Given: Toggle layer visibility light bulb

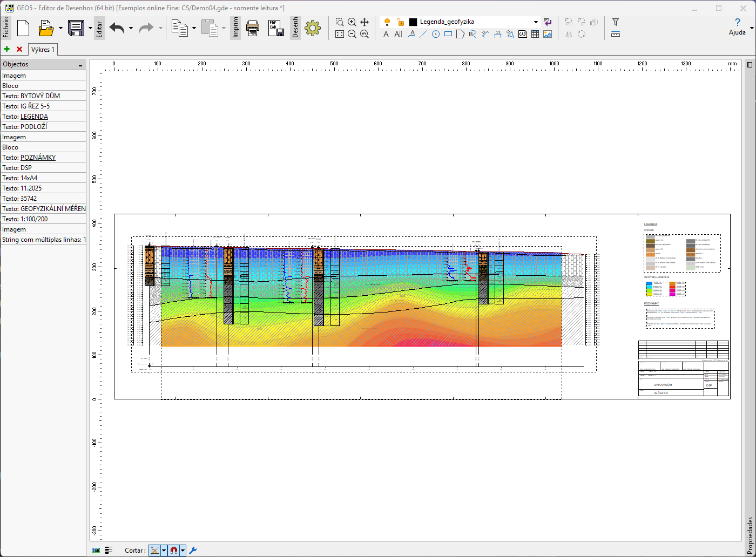Looking at the screenshot, I should click(x=387, y=22).
